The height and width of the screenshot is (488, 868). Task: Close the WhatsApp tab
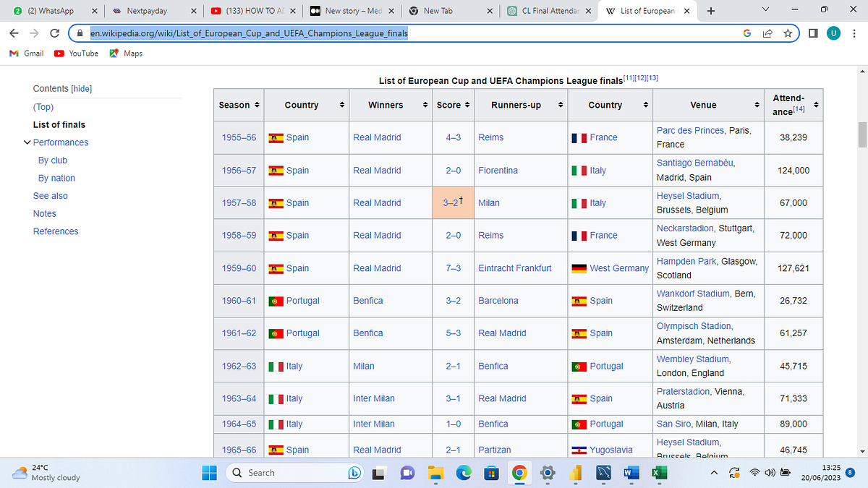94,11
